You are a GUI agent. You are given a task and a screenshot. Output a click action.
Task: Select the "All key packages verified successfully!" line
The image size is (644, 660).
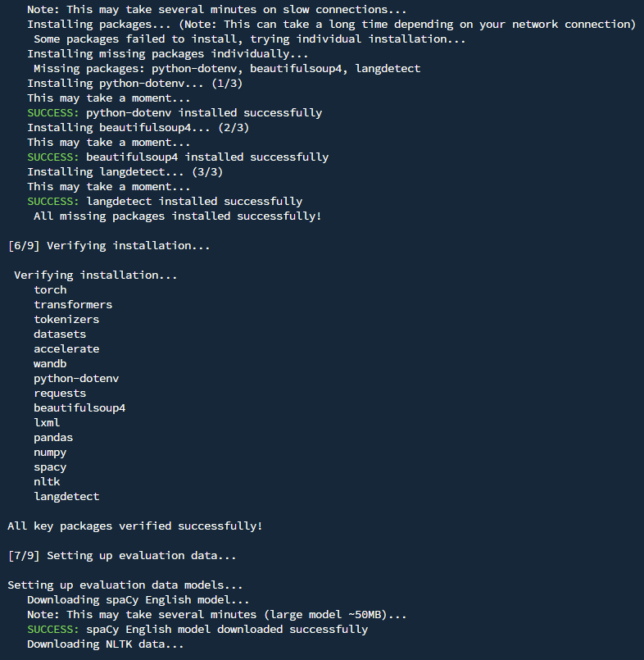pos(135,526)
